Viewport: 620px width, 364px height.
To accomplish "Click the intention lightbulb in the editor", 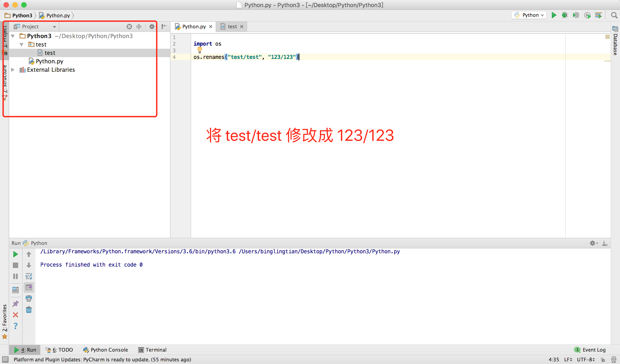I will [200, 50].
